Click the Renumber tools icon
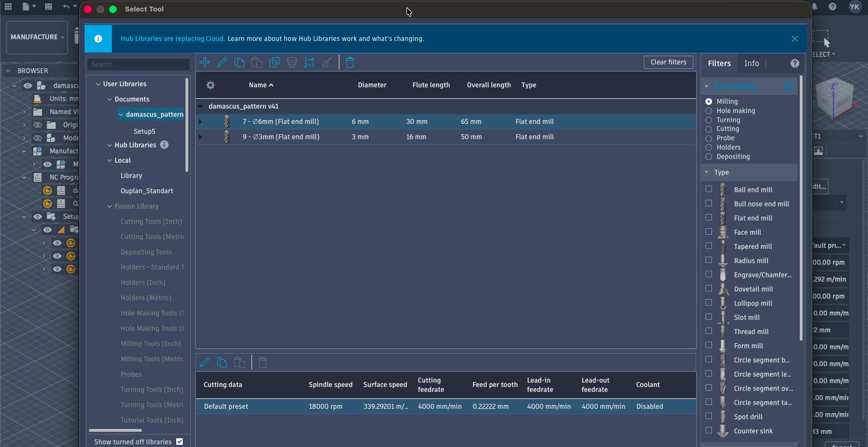 tap(309, 62)
